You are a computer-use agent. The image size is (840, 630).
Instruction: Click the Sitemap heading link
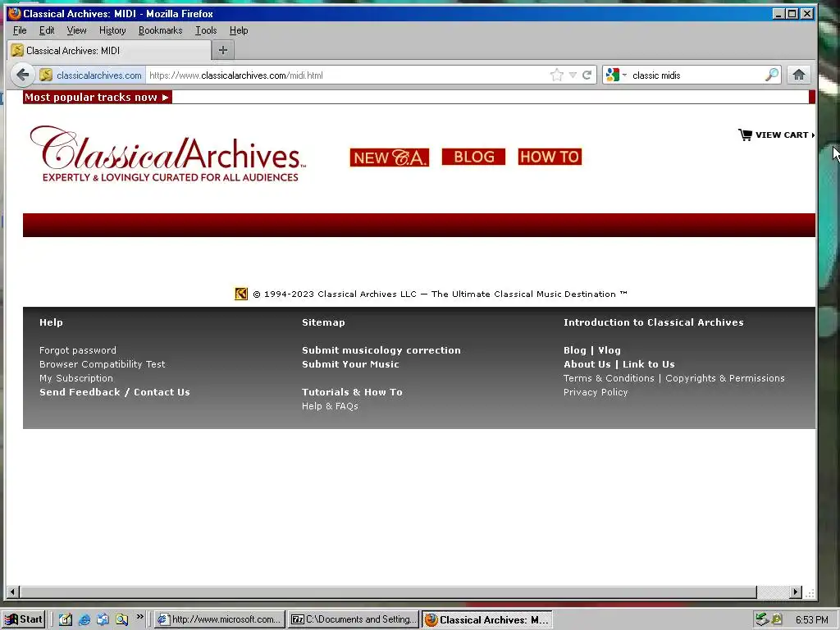point(323,322)
